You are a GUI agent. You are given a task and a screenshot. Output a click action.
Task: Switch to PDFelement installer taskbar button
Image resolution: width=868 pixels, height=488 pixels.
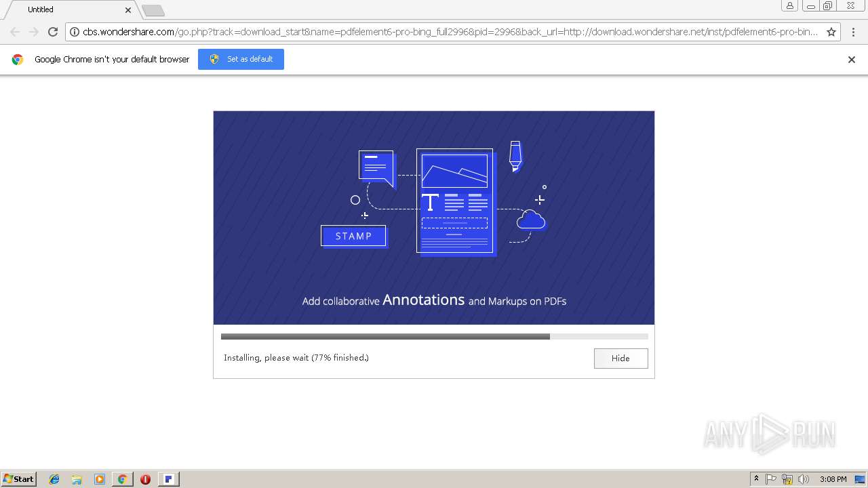(168, 479)
